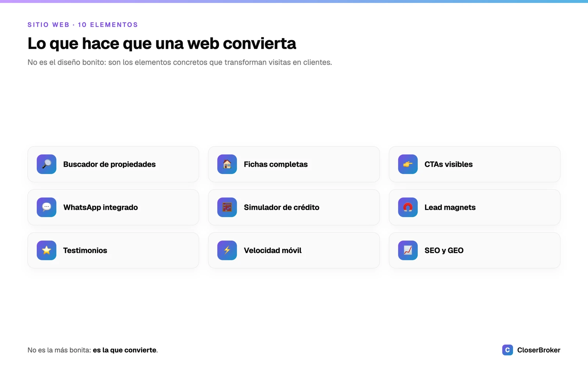
Task: Click the "SITIO WEB · 10 ELEMENTOS" eyebrow text
Action: tap(83, 25)
